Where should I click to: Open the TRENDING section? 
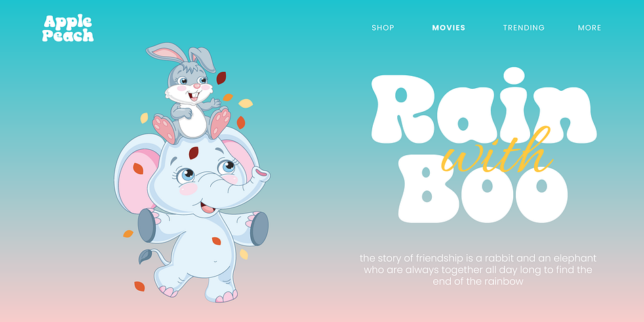tap(523, 28)
